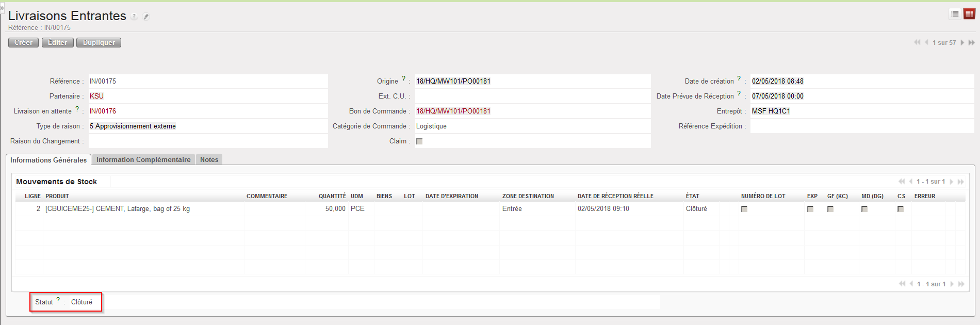Toggle MD (DG) checkbox on cement row
The width and height of the screenshot is (980, 325).
[864, 209]
